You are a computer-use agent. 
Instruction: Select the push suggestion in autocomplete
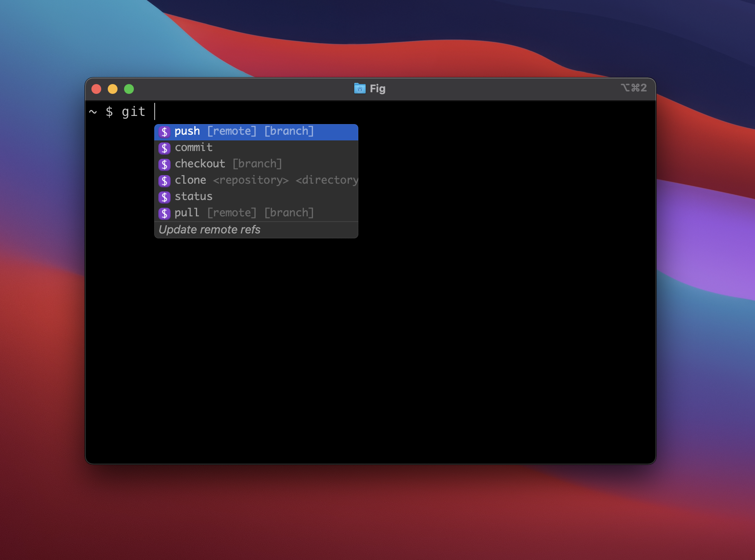(x=256, y=132)
